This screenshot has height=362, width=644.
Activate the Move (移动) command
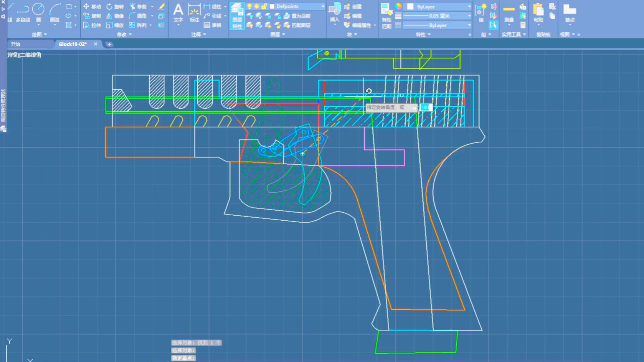tap(92, 6)
